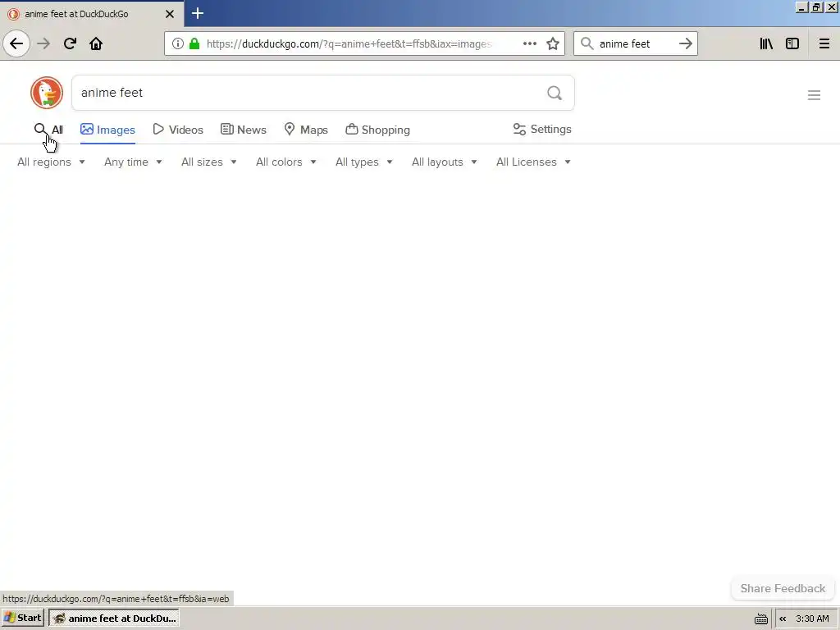
Task: Open the browser home page
Action: (x=96, y=43)
